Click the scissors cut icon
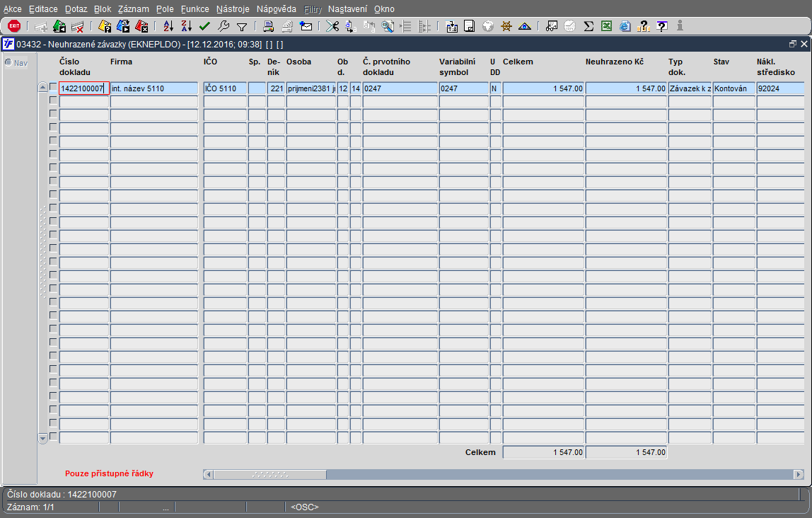The width and height of the screenshot is (812, 518). [x=332, y=26]
